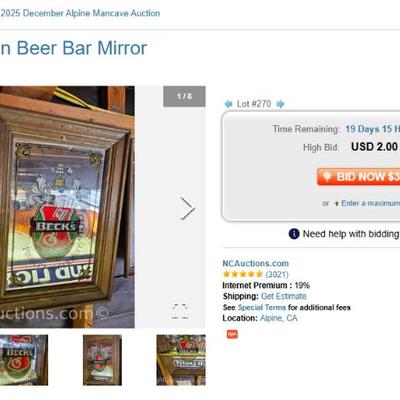This screenshot has height=400, width=400.
Task: Click the red badge under Location
Action: (232, 334)
